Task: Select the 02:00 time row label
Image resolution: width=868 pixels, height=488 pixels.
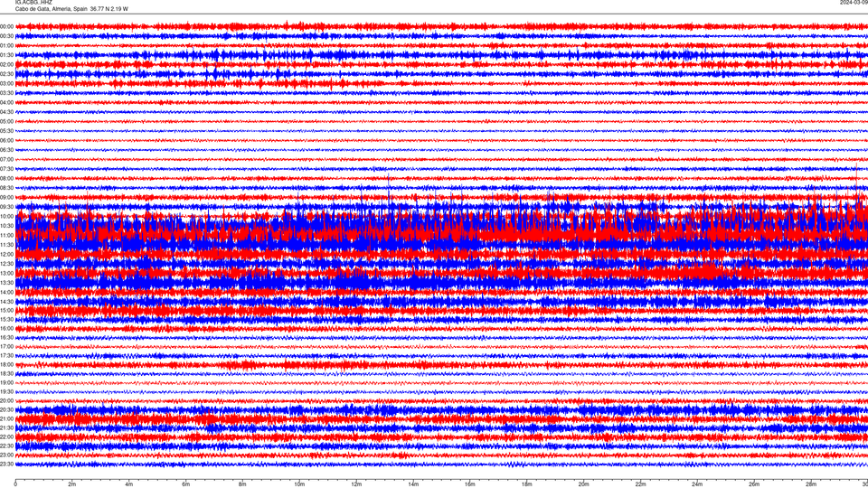Action: click(x=6, y=65)
